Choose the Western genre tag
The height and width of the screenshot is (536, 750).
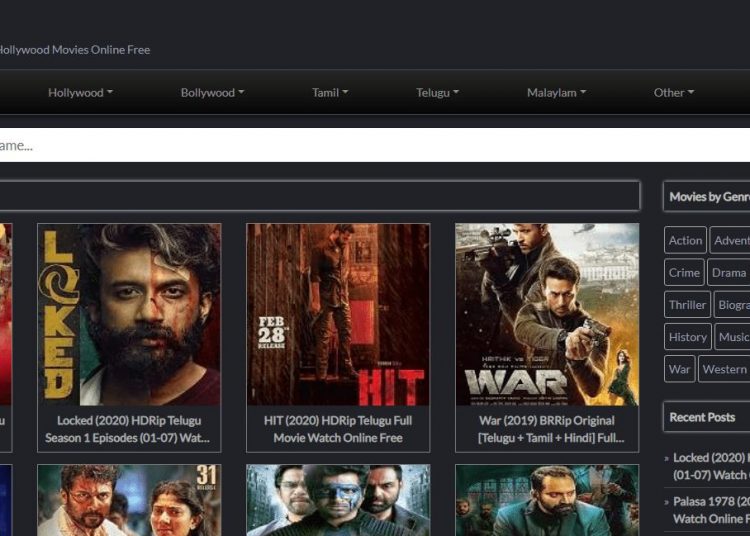click(725, 369)
